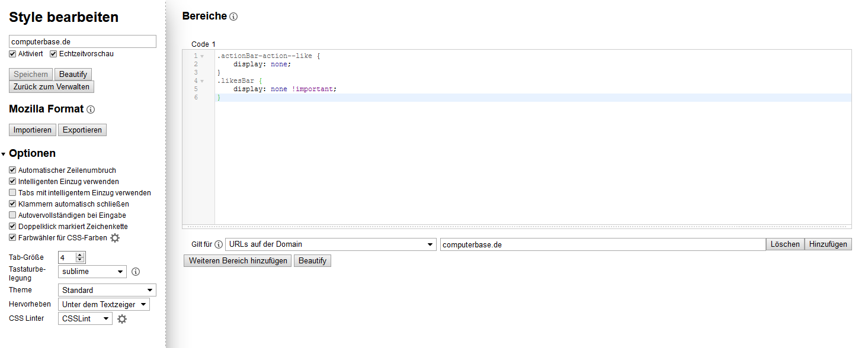The height and width of the screenshot is (348, 868).
Task: Enable Tabs mit intelligentem Einzug verwenden
Action: [x=12, y=193]
